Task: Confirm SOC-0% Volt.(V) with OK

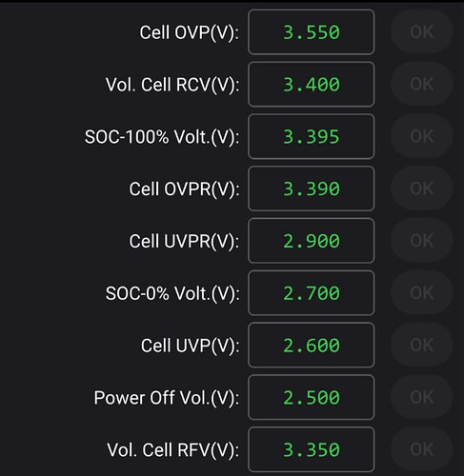Action: 421,292
